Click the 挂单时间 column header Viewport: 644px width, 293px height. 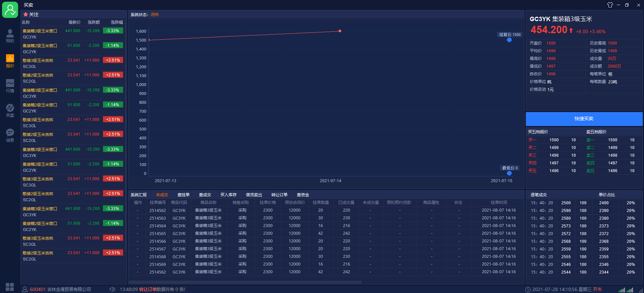tap(499, 203)
